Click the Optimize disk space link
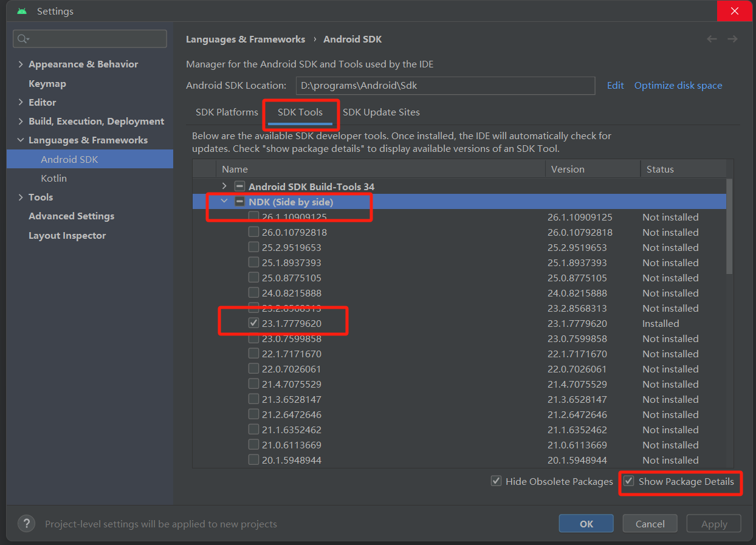Viewport: 756px width, 545px height. (678, 86)
